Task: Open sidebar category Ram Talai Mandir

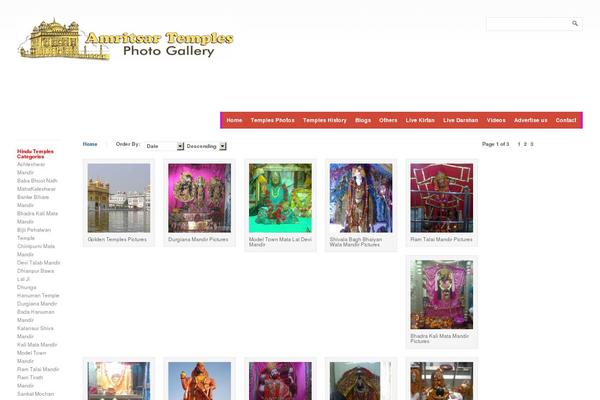Action: (38, 369)
